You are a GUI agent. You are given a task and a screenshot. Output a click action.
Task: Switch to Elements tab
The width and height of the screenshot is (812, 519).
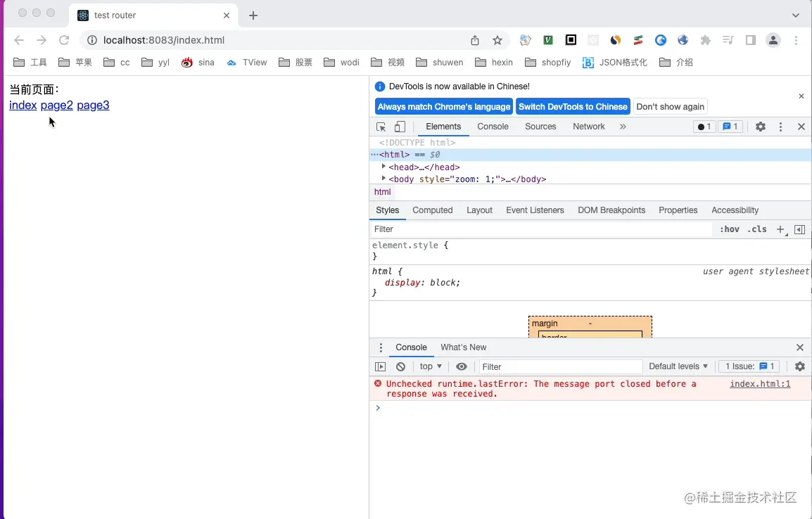click(x=443, y=127)
